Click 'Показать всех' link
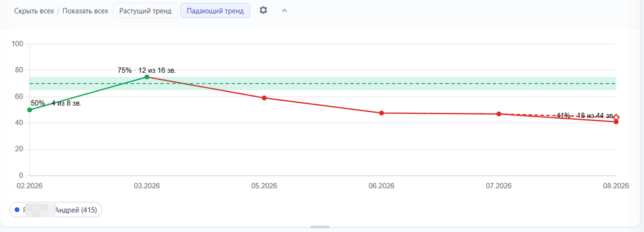The image size is (644, 232). pyautogui.click(x=86, y=11)
